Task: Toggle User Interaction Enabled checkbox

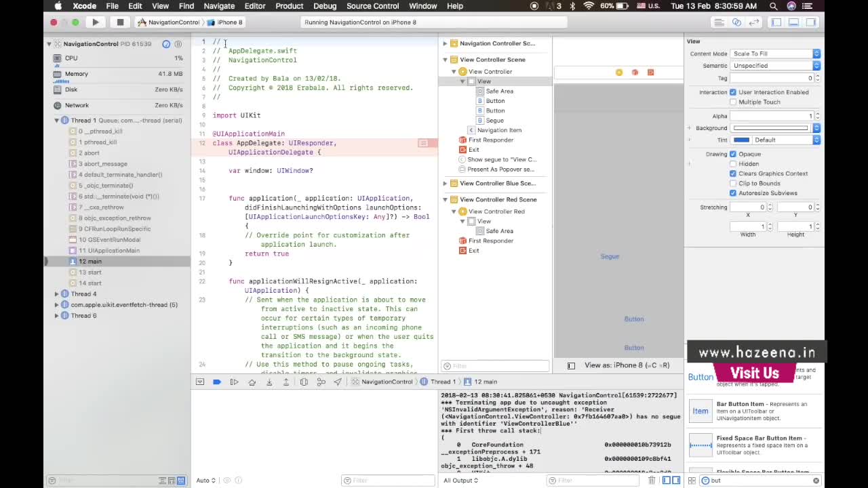Action: (x=733, y=92)
